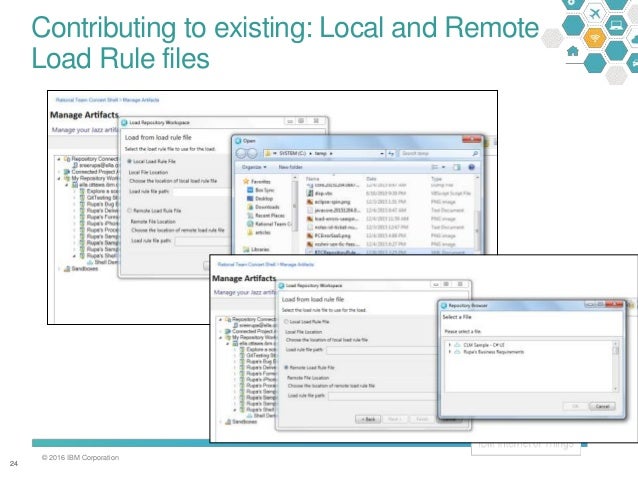
Task: Click the change view icon in the Open dialog toolbar
Action: coord(435,167)
